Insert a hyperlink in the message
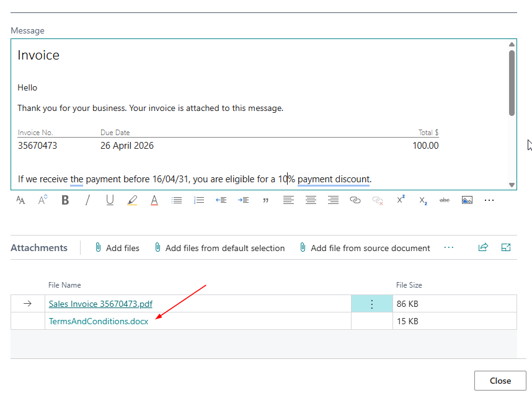The width and height of the screenshot is (532, 398). point(355,200)
